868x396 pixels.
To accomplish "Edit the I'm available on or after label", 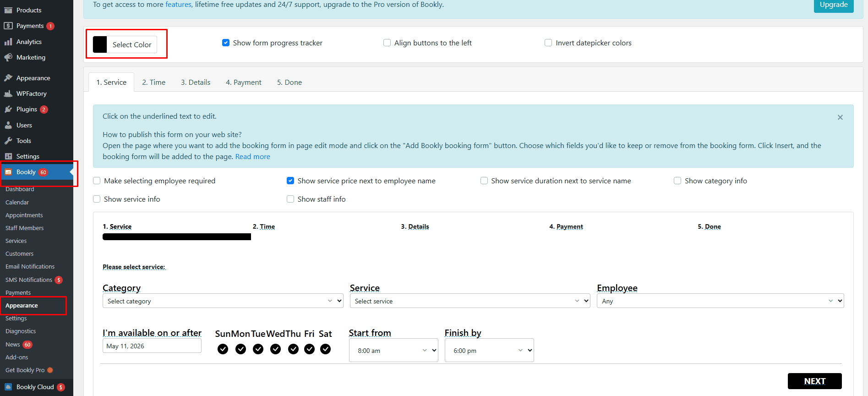I will [152, 333].
